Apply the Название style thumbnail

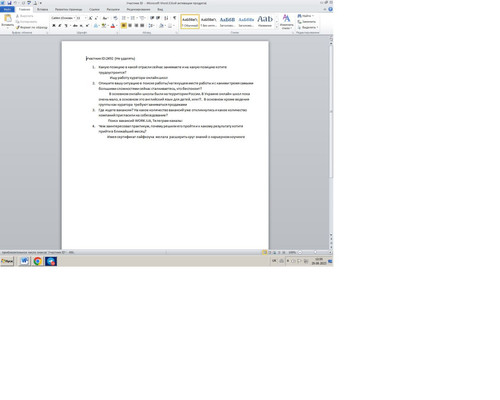point(265,22)
